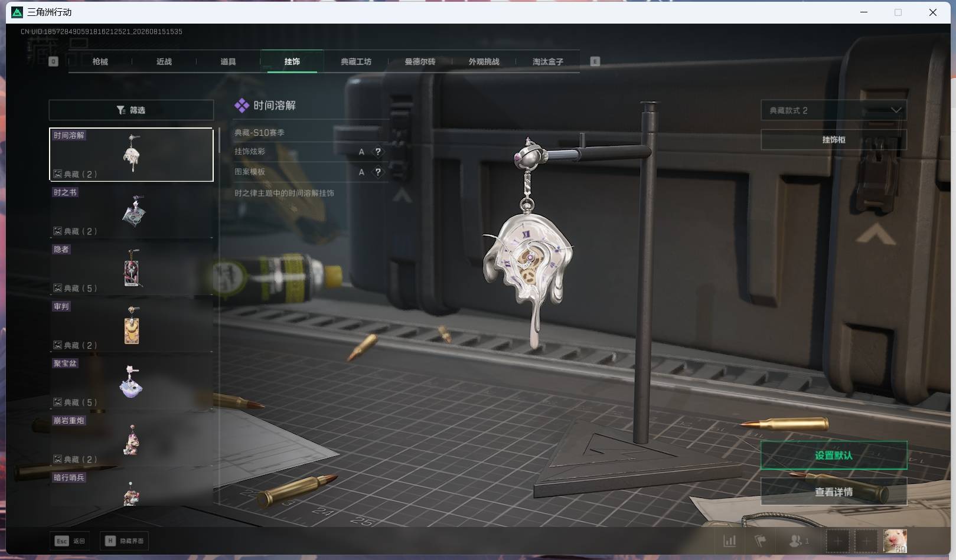This screenshot has height=560, width=956.
Task: Click the second empty plus slot
Action: [866, 541]
